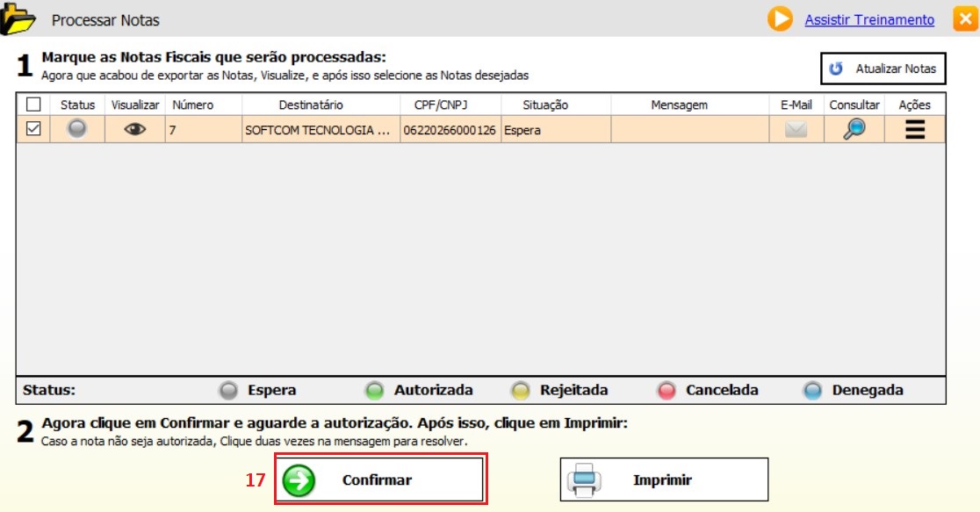Click the red Cancelada status legend circle
This screenshot has height=512, width=980.
(x=667, y=391)
